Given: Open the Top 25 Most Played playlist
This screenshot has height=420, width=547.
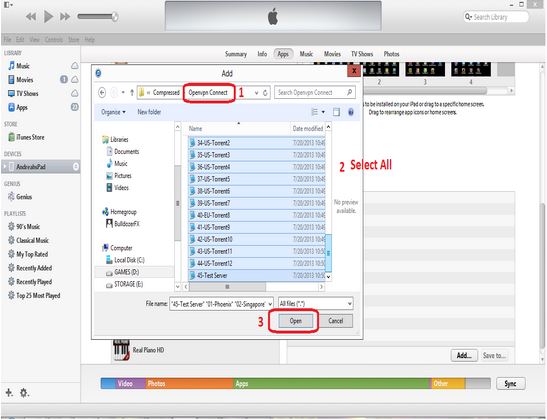Looking at the screenshot, I should point(38,295).
